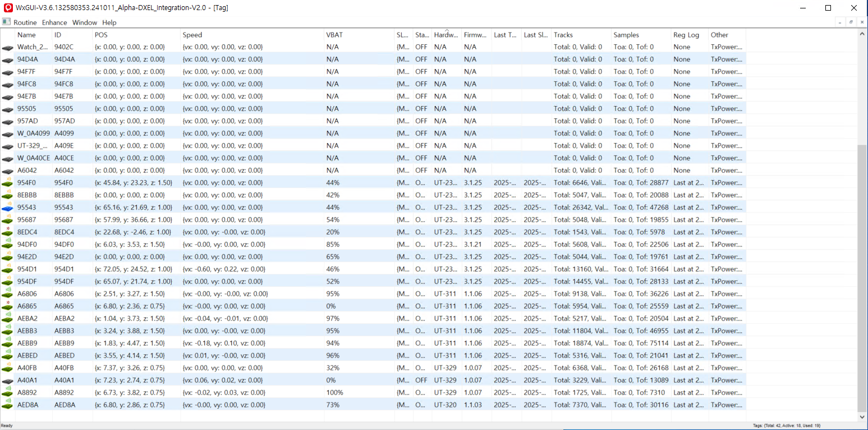
Task: Click the MDI document icon beside Routine
Action: tap(6, 22)
